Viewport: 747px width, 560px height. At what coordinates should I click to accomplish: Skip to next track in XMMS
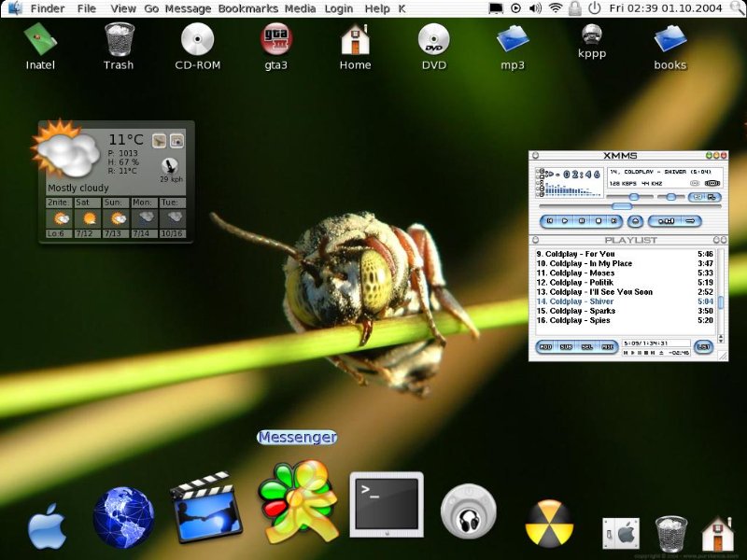(614, 221)
